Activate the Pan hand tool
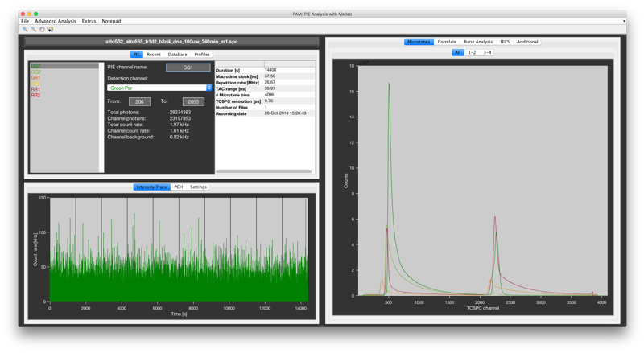Viewport: 644px width, 353px height. (x=42, y=29)
